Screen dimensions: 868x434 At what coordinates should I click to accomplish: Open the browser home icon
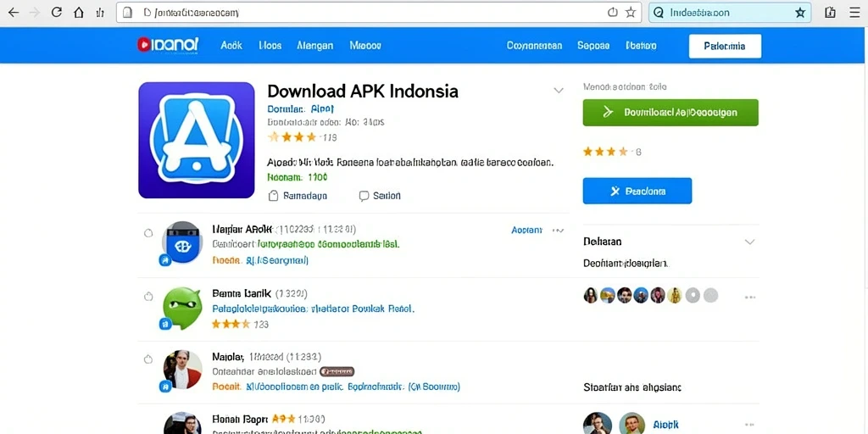tap(79, 12)
